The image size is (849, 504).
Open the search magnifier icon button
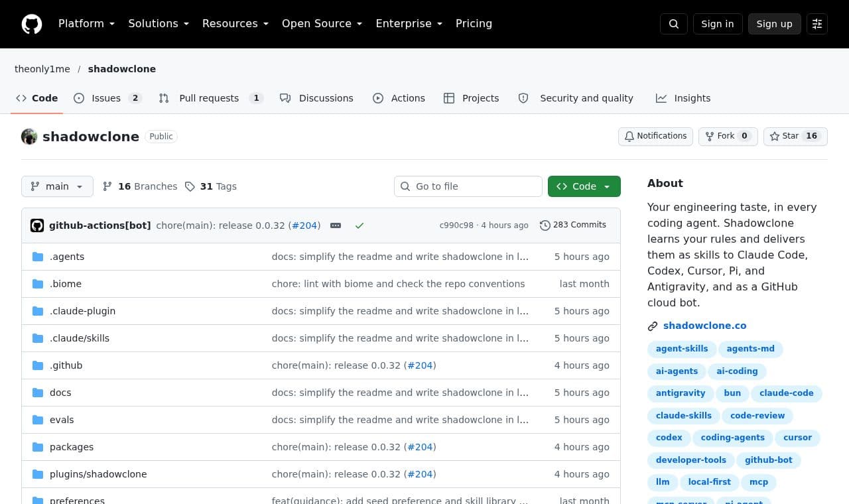(x=674, y=24)
